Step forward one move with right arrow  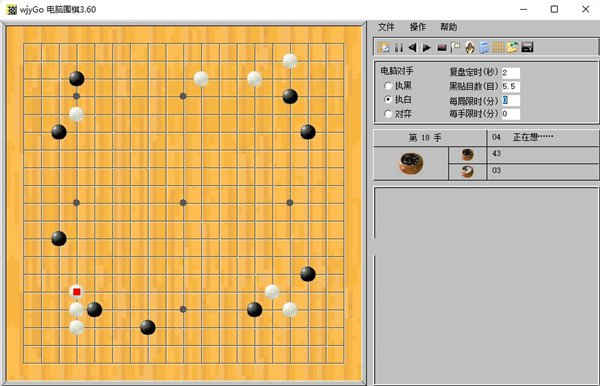[x=426, y=47]
